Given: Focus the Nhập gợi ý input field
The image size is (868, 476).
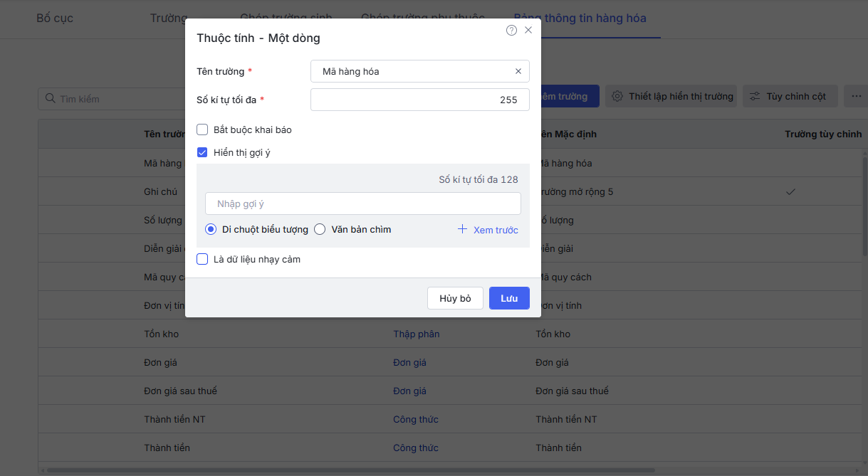Looking at the screenshot, I should click(363, 203).
